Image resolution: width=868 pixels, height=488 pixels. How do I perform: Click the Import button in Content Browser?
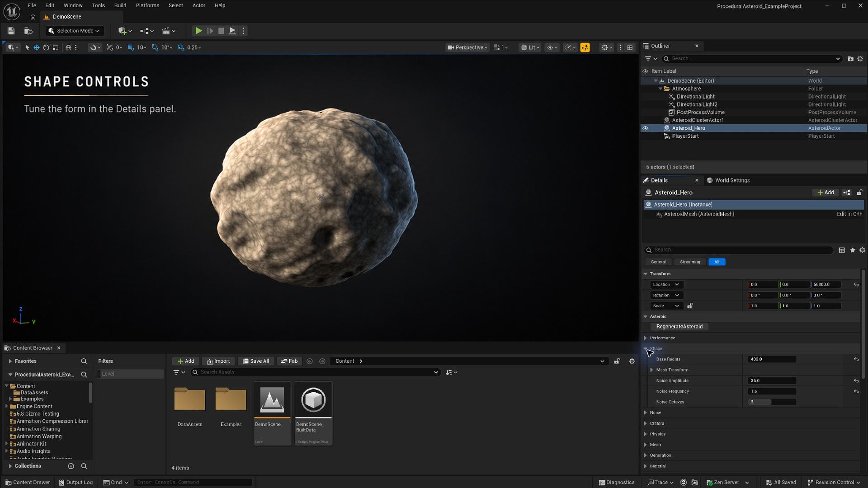point(218,361)
